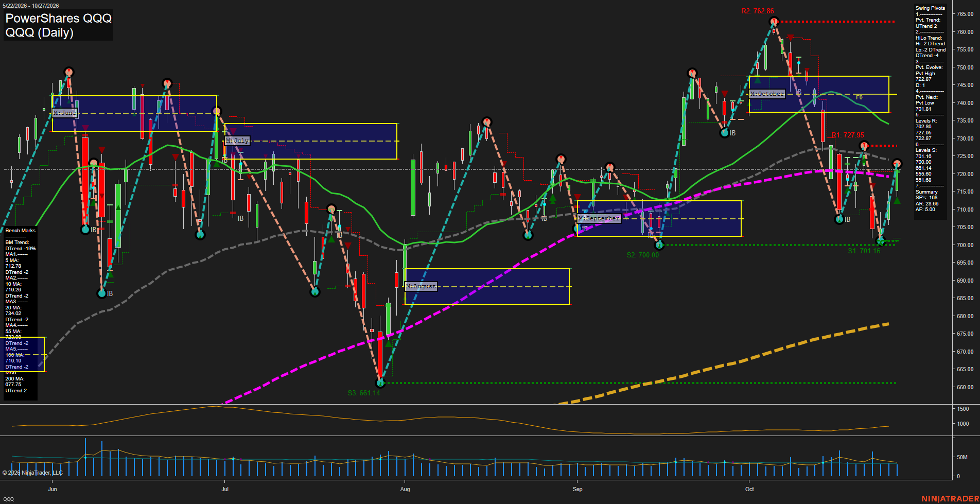Image resolution: width=980 pixels, height=504 pixels.
Task: Click the 1500 indicator axis label
Action: tap(963, 409)
